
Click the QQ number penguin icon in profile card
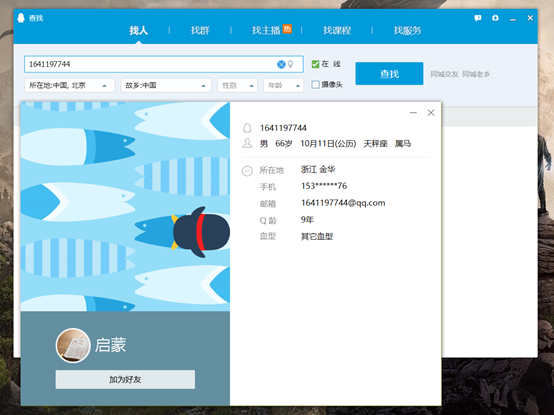point(247,128)
